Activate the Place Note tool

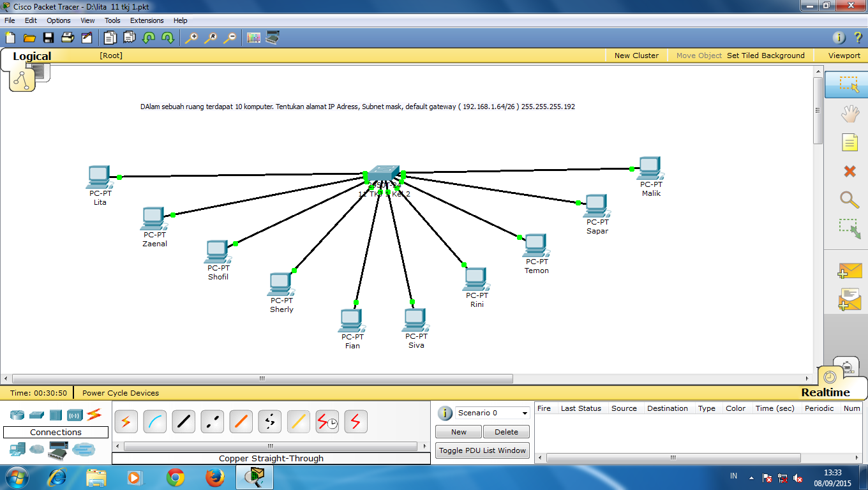coord(849,142)
